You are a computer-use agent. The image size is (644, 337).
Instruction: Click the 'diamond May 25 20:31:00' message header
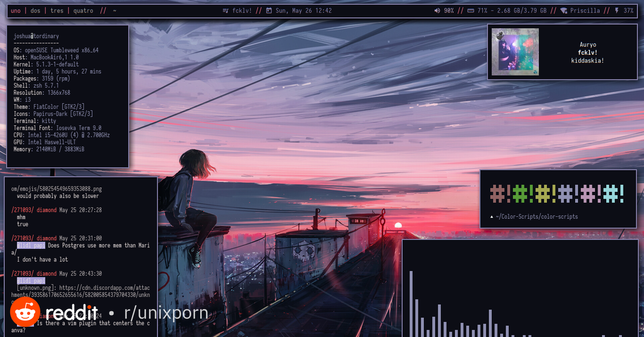(x=69, y=238)
